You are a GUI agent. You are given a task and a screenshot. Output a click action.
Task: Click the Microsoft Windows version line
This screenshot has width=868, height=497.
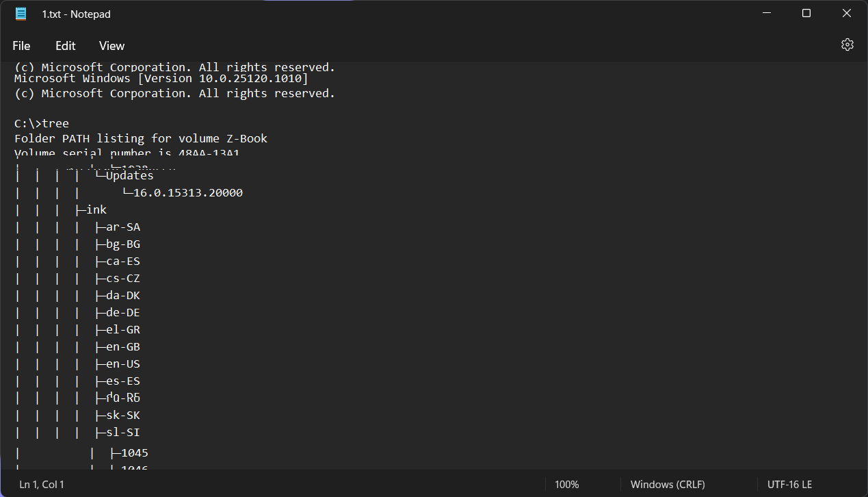pos(161,79)
